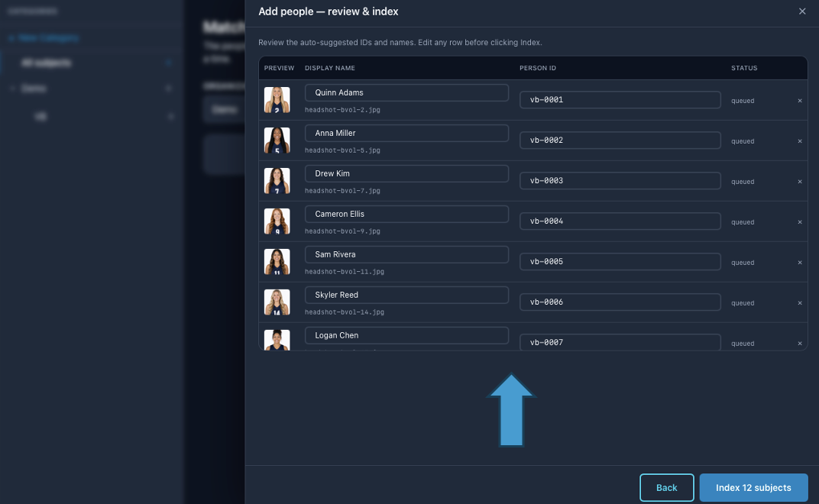The height and width of the screenshot is (504, 819).
Task: Click the DISPLAY NAME column header
Action: pos(329,68)
